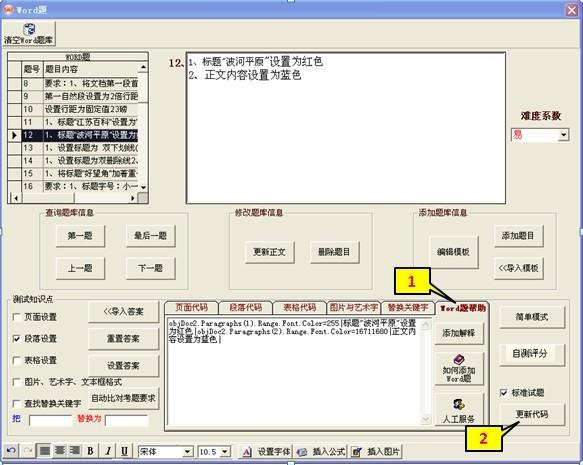Click 自动比对考题要求 button
Viewport: 583px width, 465px height.
pyautogui.click(x=123, y=398)
